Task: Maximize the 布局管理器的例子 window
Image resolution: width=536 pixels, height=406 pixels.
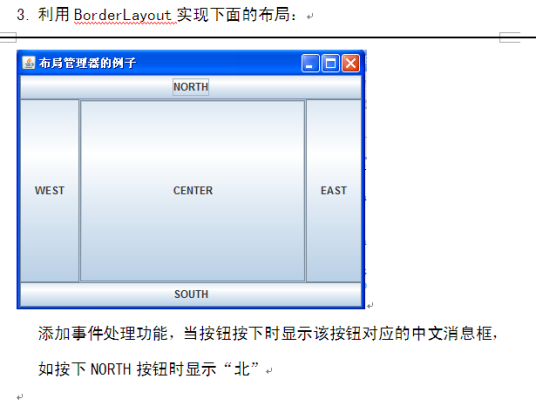Action: [x=331, y=63]
